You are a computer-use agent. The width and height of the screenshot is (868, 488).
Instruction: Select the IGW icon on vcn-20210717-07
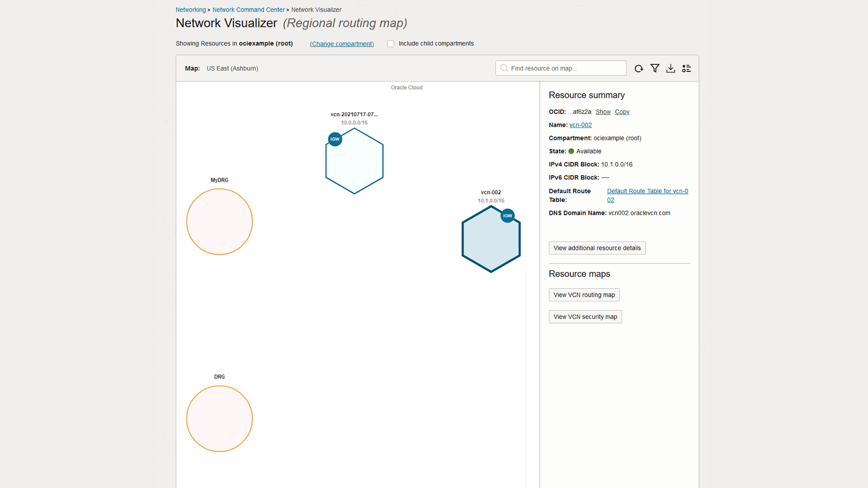(335, 139)
